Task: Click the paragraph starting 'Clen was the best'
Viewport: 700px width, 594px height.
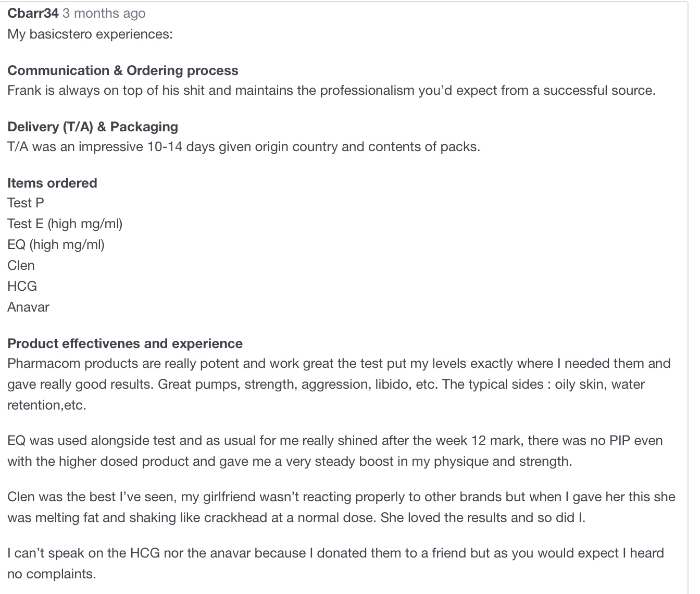Action: pos(342,507)
